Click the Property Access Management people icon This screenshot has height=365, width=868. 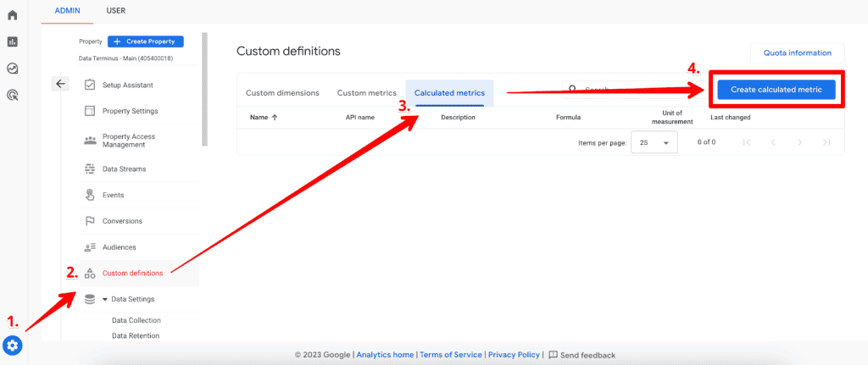tap(90, 141)
